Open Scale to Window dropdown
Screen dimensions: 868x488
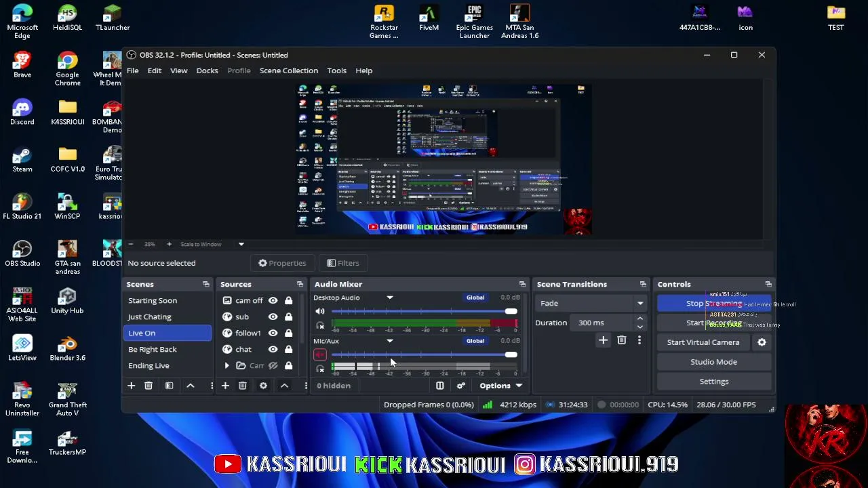241,244
